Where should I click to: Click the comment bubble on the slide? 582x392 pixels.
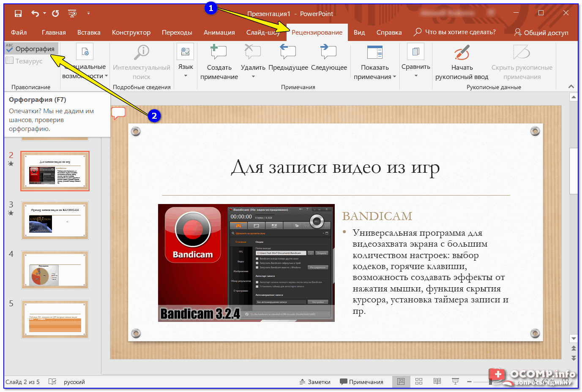tap(118, 113)
